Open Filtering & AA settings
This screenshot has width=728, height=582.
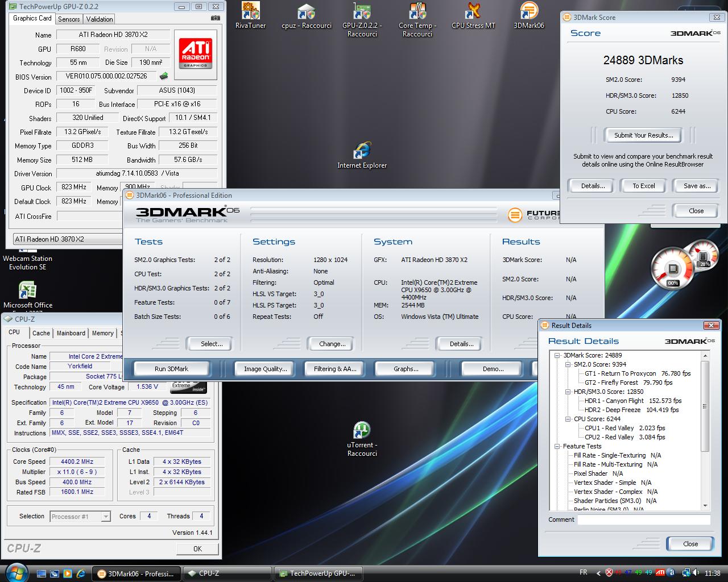[x=335, y=369]
